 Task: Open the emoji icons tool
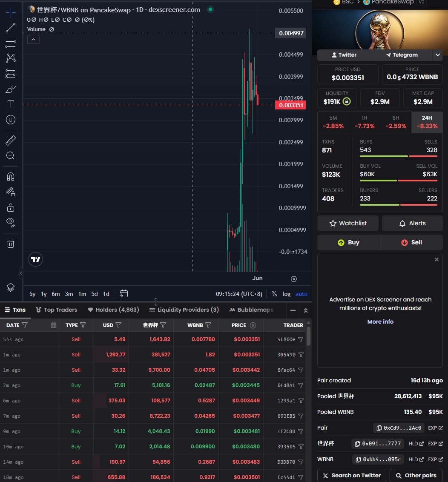click(11, 120)
